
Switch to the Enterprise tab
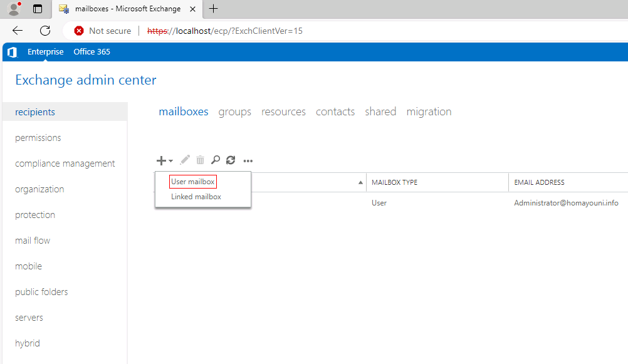point(45,51)
